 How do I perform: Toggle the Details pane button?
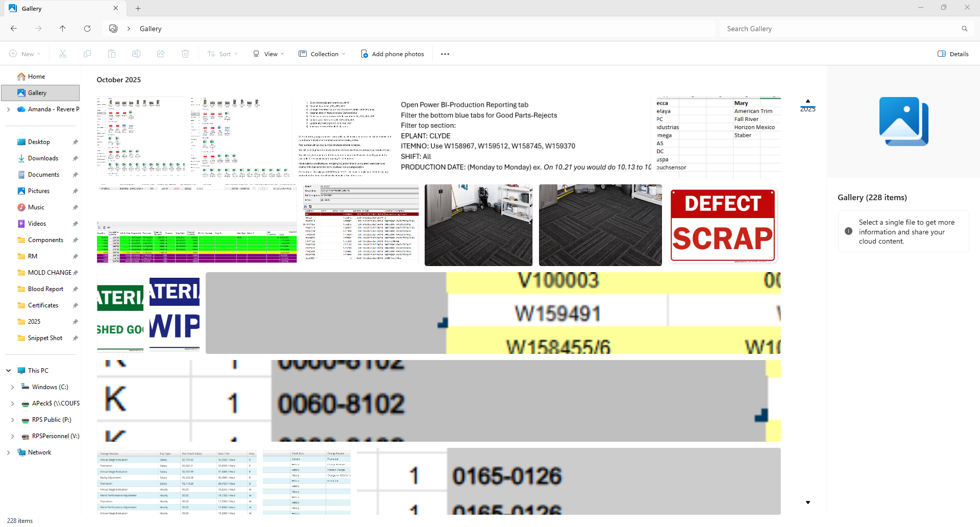point(953,54)
